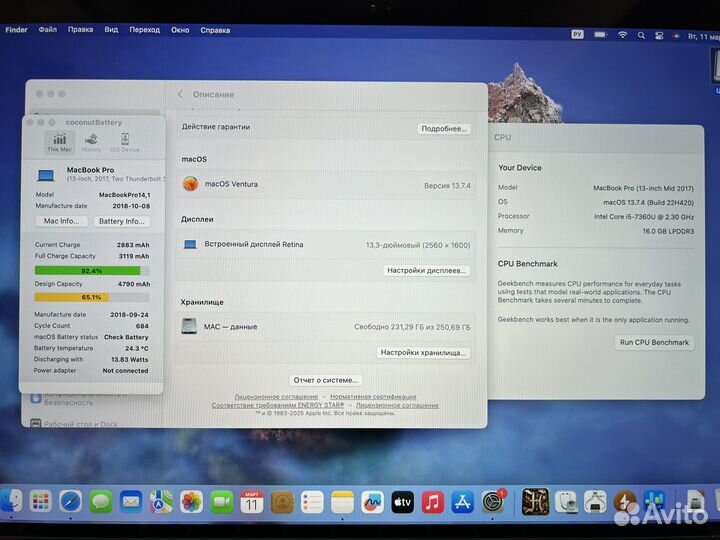Open Freeform app in dock
The image size is (720, 540).
pos(372,503)
